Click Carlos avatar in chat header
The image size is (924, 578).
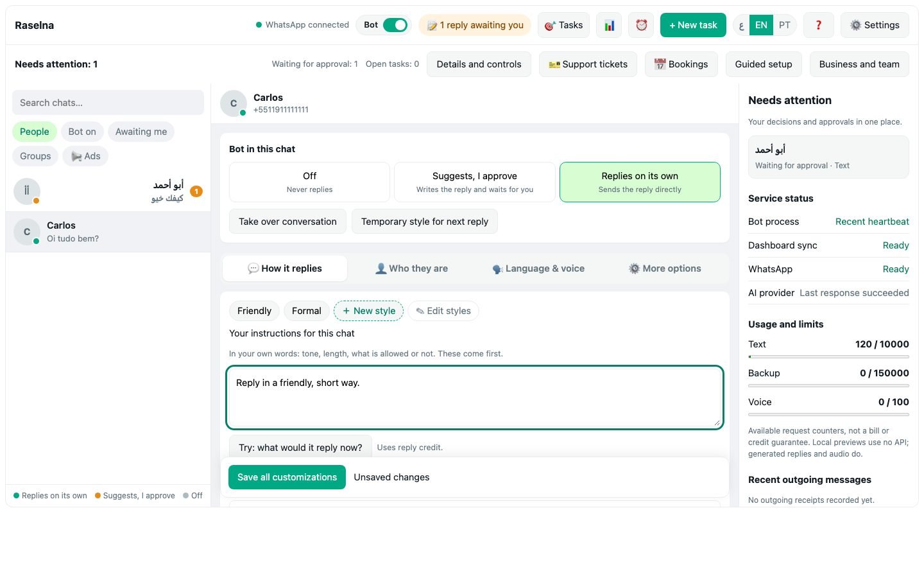click(234, 103)
